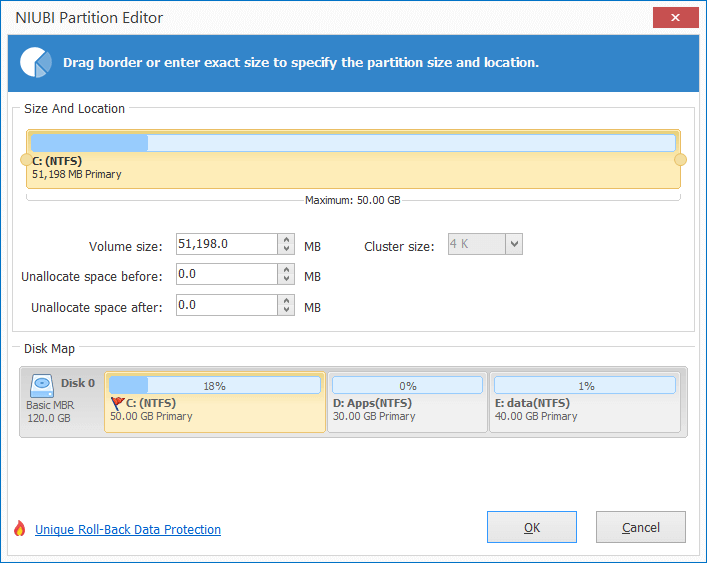Click the Volume size input field
707x563 pixels.
[227, 244]
